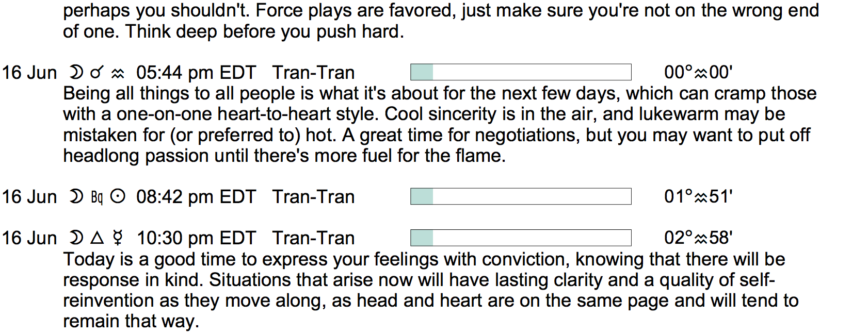
Task: Click the Moon glyph in the 08:42 pm row
Action: [x=76, y=197]
